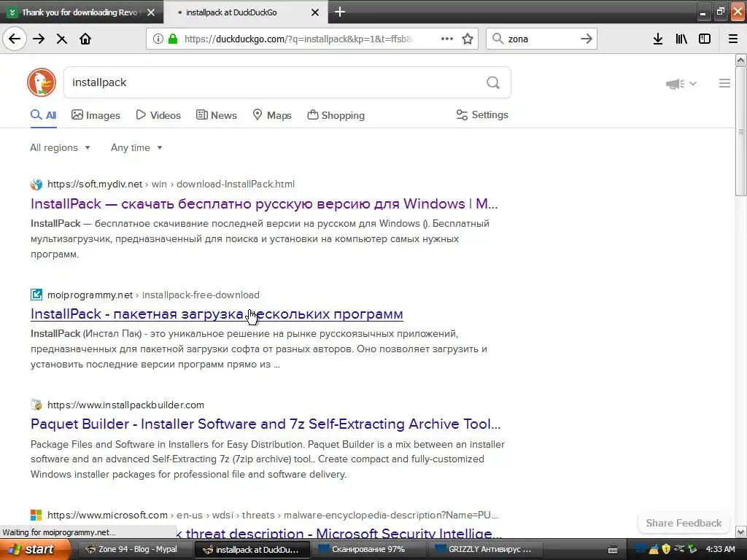Click 'installpack at DuckDu...' taskbar button
This screenshot has width=747, height=560.
click(251, 550)
